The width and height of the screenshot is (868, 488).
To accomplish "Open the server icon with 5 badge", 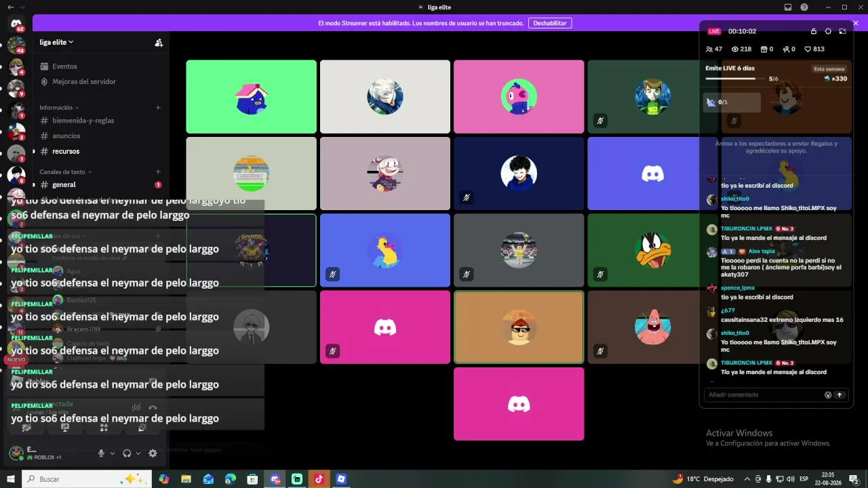I will click(16, 176).
